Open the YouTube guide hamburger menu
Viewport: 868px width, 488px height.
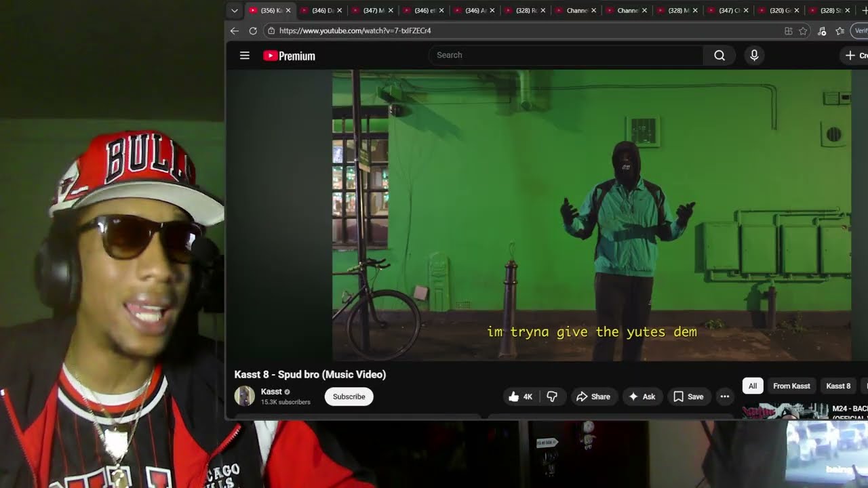[x=245, y=56]
